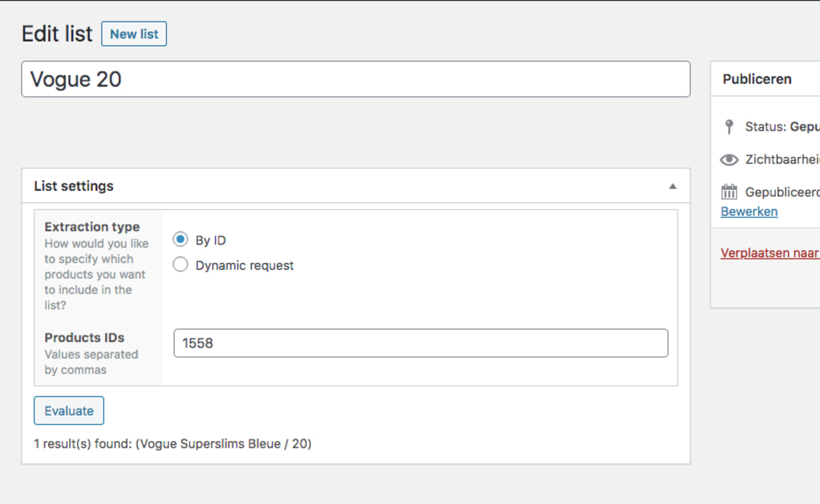This screenshot has height=504, width=820.
Task: Collapse the List settings panel arrow
Action: click(x=673, y=186)
